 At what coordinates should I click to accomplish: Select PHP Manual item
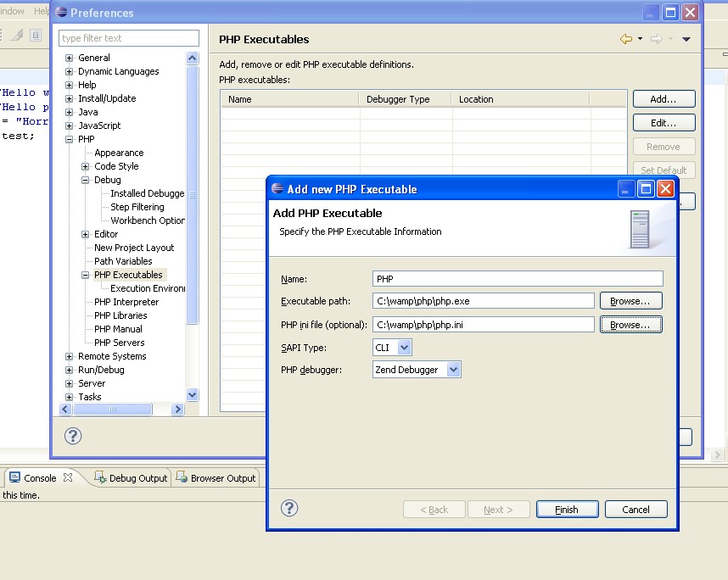click(x=118, y=329)
